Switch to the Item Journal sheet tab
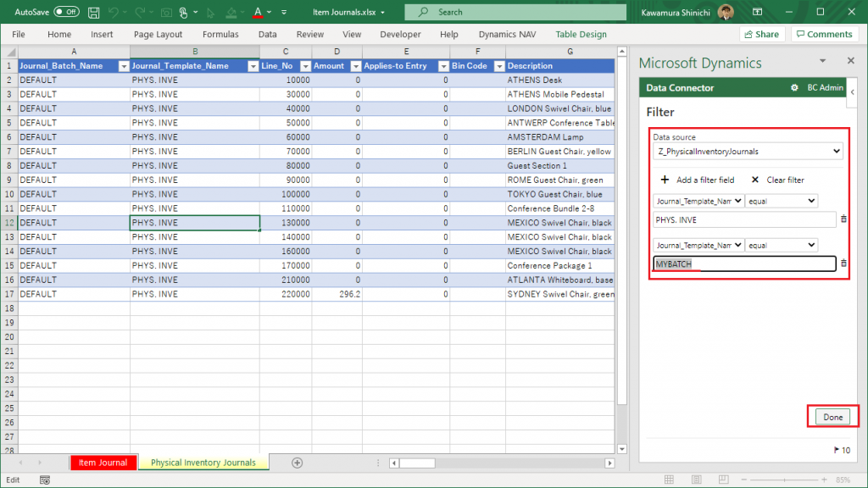The height and width of the screenshot is (488, 868). [x=103, y=463]
